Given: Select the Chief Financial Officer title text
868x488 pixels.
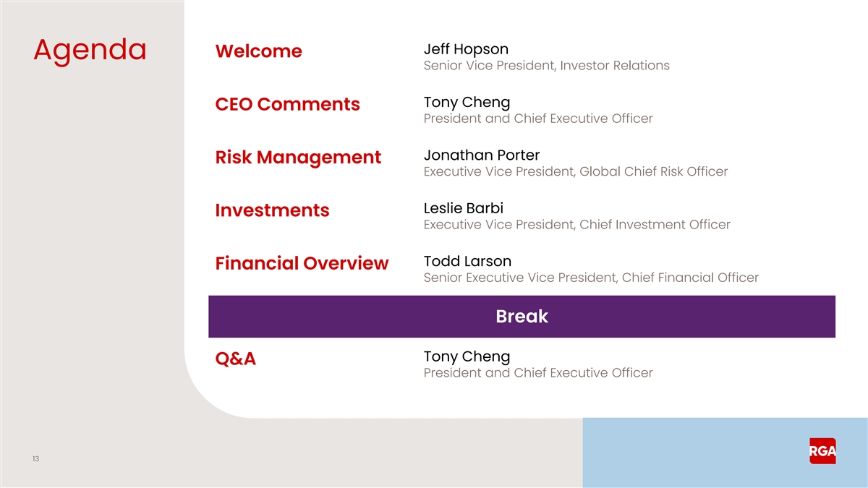Looking at the screenshot, I should pyautogui.click(x=690, y=278).
